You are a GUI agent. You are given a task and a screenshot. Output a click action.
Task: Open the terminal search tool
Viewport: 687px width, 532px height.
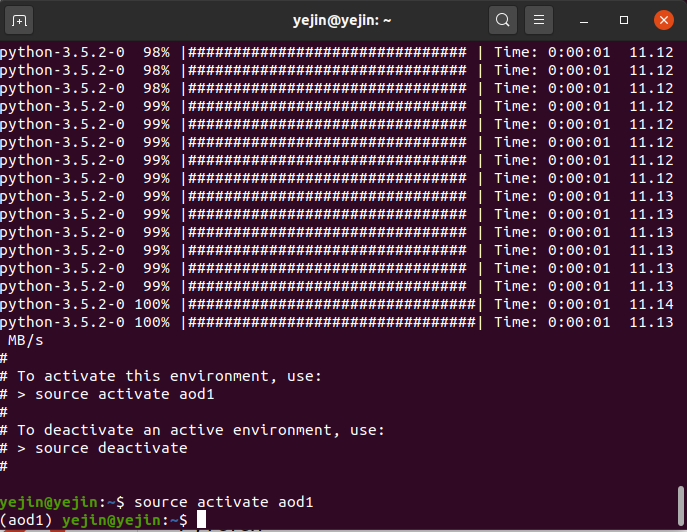pos(503,20)
